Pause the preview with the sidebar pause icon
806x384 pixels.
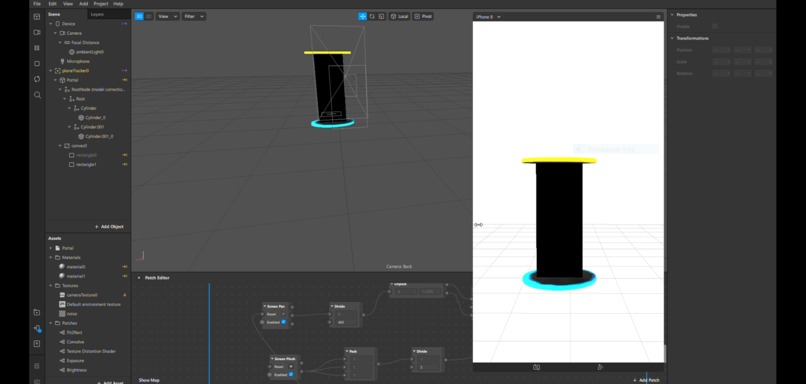pos(36,48)
